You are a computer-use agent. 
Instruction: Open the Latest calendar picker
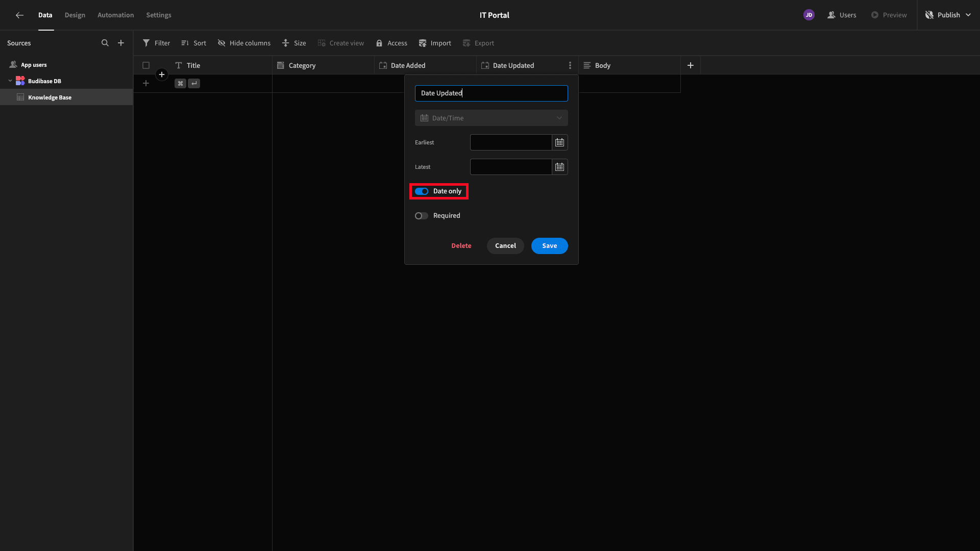pos(560,167)
